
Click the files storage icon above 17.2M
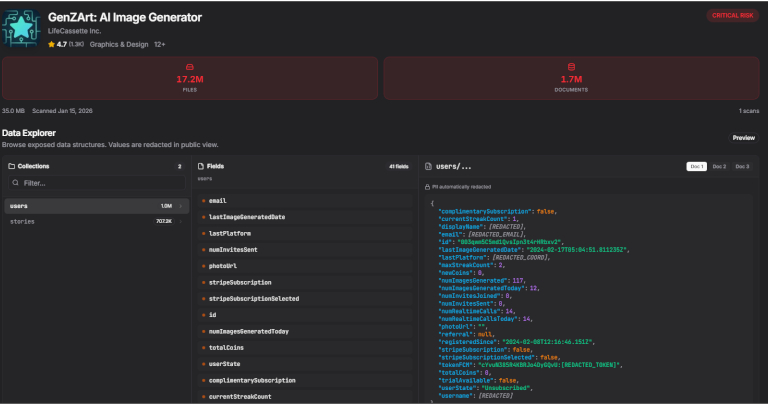[190, 67]
